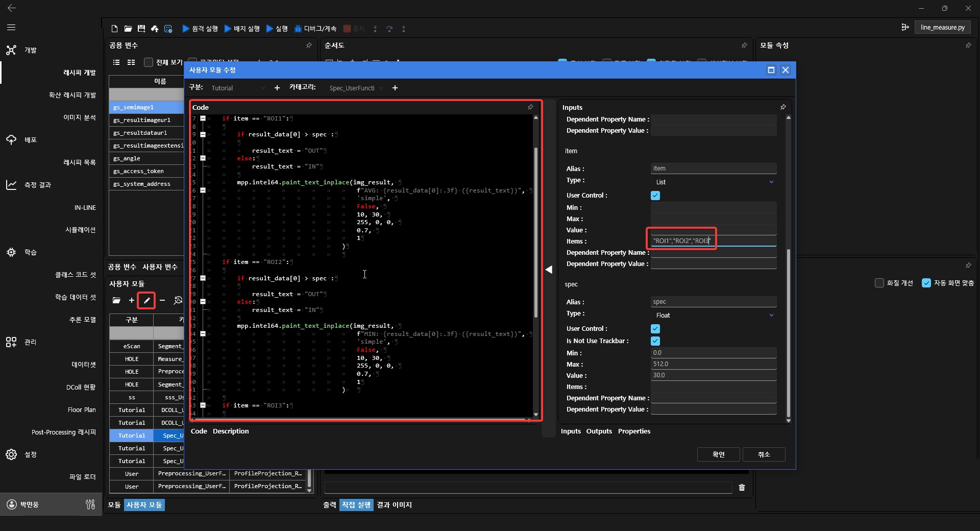Switch to the Outputs tab
The height and width of the screenshot is (531, 980).
pos(599,431)
